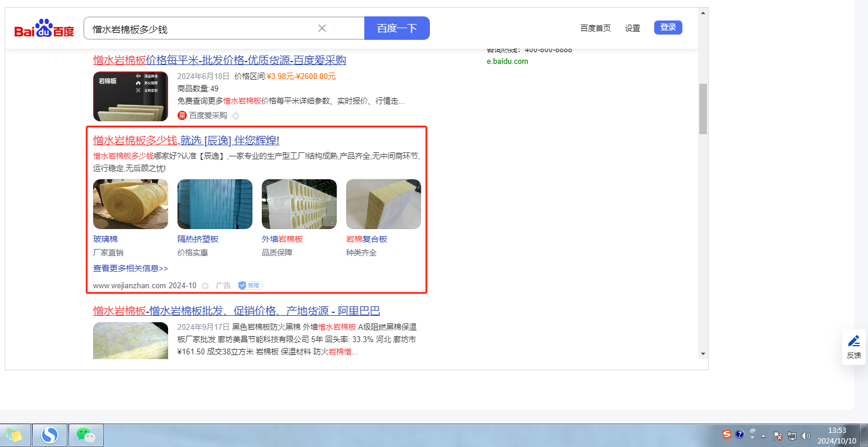Click the www.wejianzhan.com URL text
The image size is (868, 447).
pyautogui.click(x=129, y=285)
